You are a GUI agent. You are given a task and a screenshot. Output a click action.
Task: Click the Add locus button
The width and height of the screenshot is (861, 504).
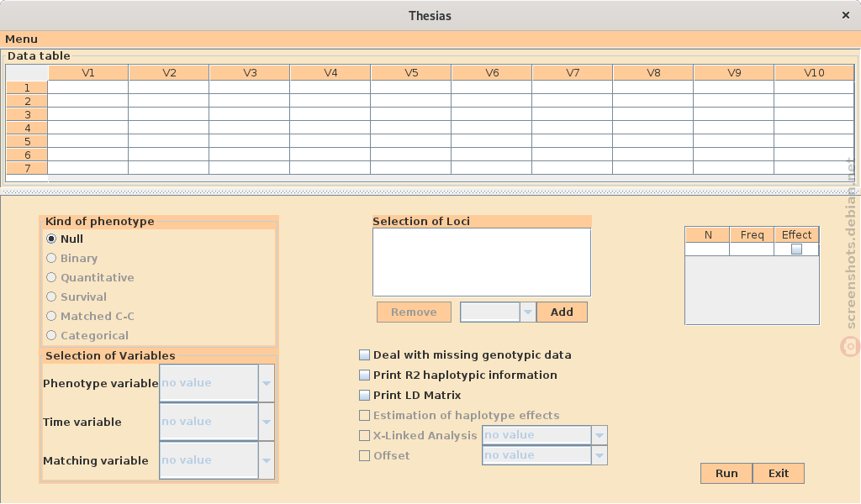click(562, 312)
